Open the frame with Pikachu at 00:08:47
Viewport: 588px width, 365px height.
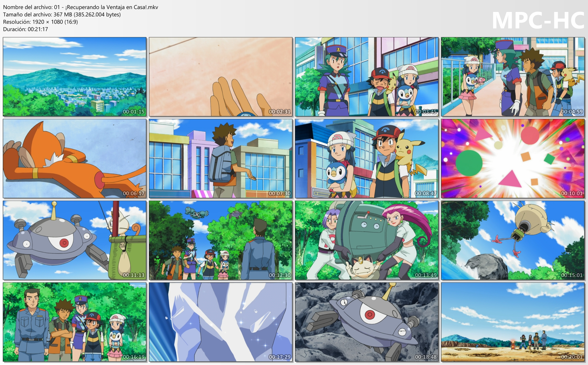point(367,158)
